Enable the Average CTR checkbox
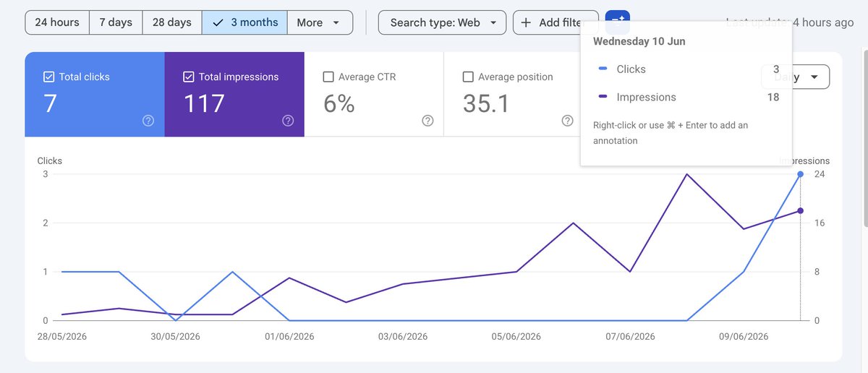Viewport: 868px width, 373px height. pos(328,77)
